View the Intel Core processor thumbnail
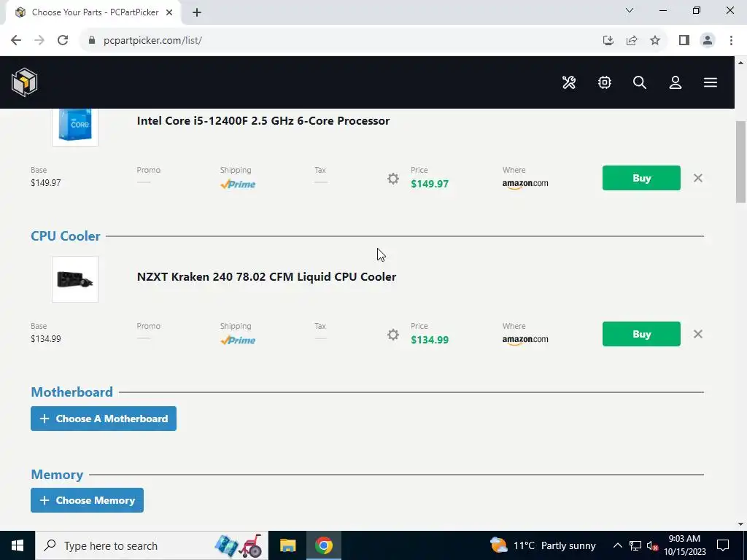This screenshot has height=560, width=747. (x=75, y=127)
